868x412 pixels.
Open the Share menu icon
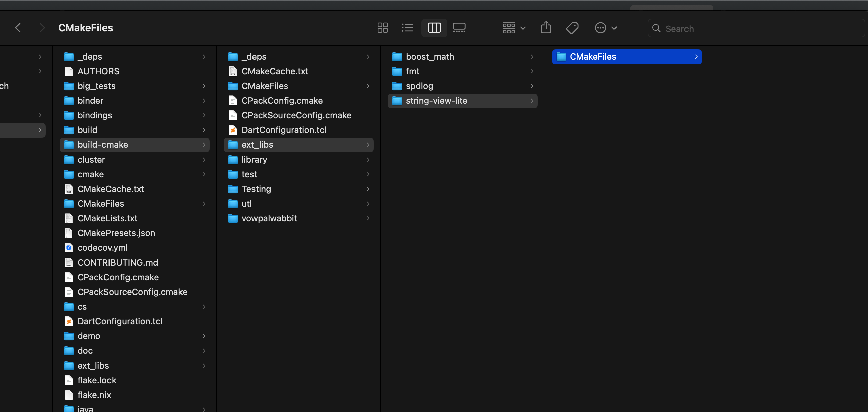[546, 28]
